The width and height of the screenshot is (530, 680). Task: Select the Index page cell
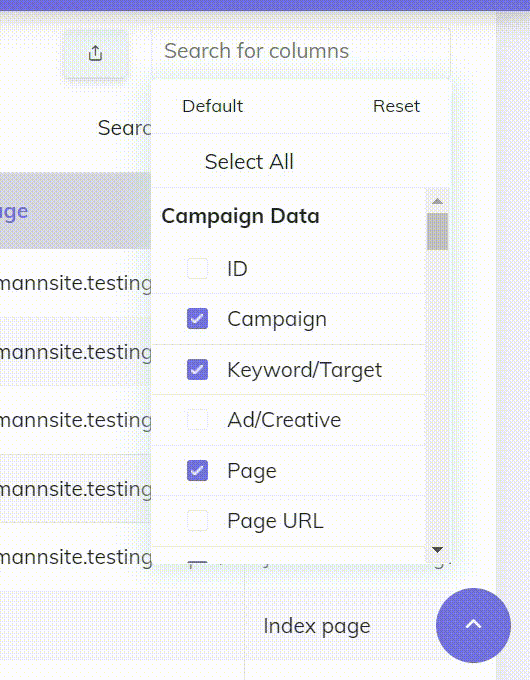tap(317, 626)
